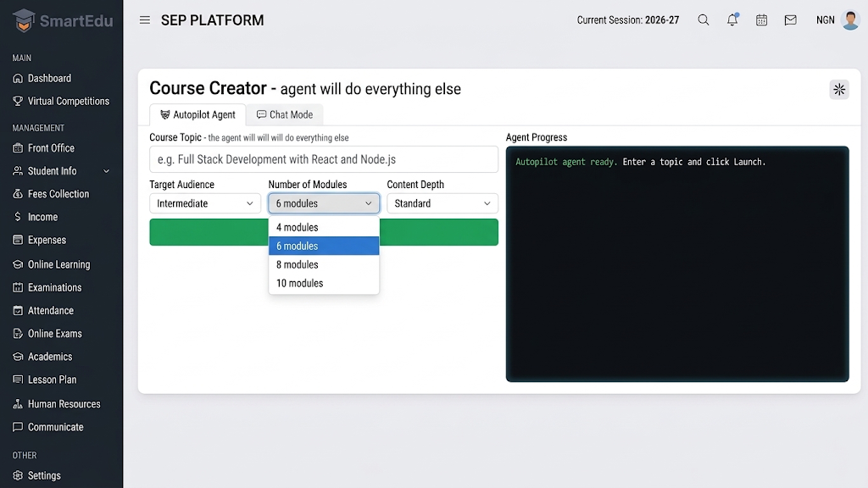
Task: Click the Settings gear icon
Action: 18,475
